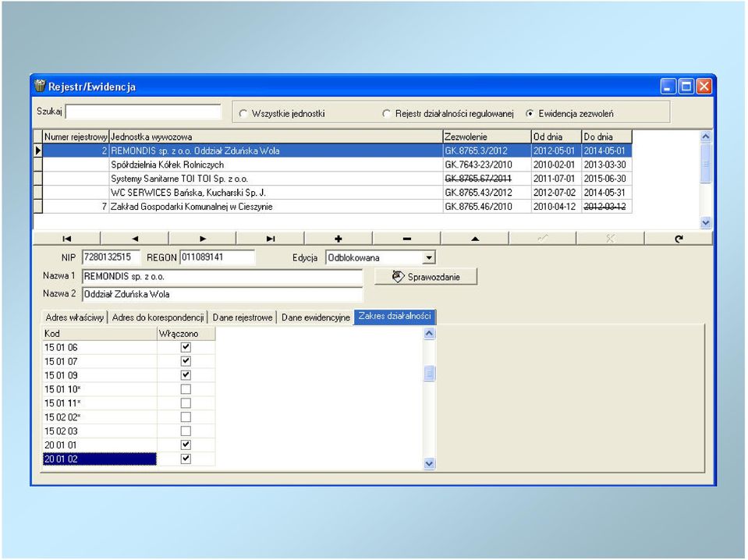Screen dimensions: 748x560
Task: Go to previous record in navigator
Action: tap(135, 239)
